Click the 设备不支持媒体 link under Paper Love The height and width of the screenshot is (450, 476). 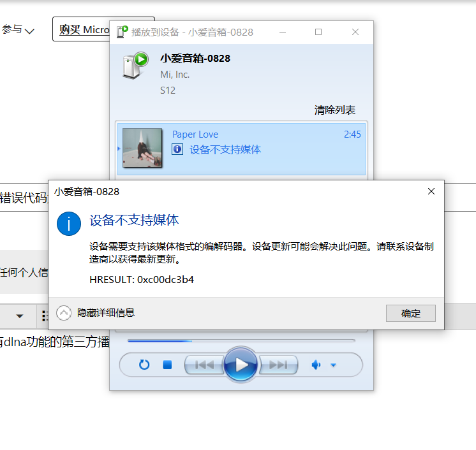click(225, 150)
